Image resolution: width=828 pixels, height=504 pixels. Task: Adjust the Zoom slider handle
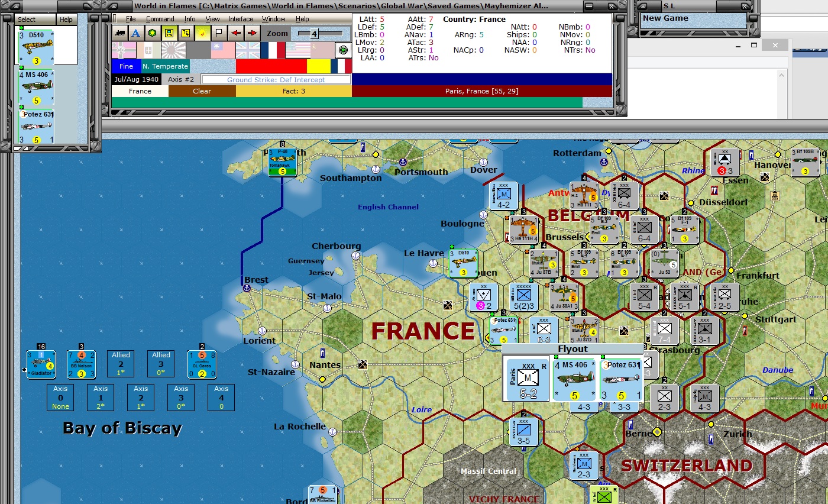(x=315, y=34)
